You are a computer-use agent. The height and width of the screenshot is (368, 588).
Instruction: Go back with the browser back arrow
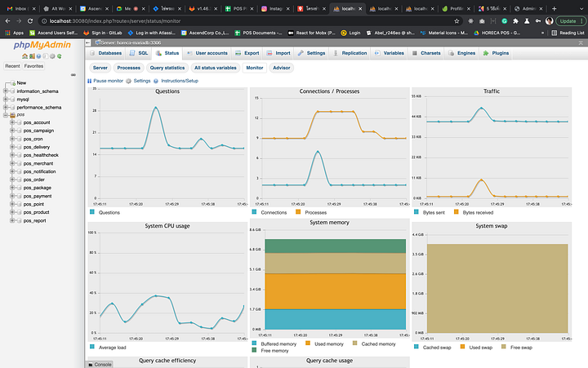click(x=7, y=21)
